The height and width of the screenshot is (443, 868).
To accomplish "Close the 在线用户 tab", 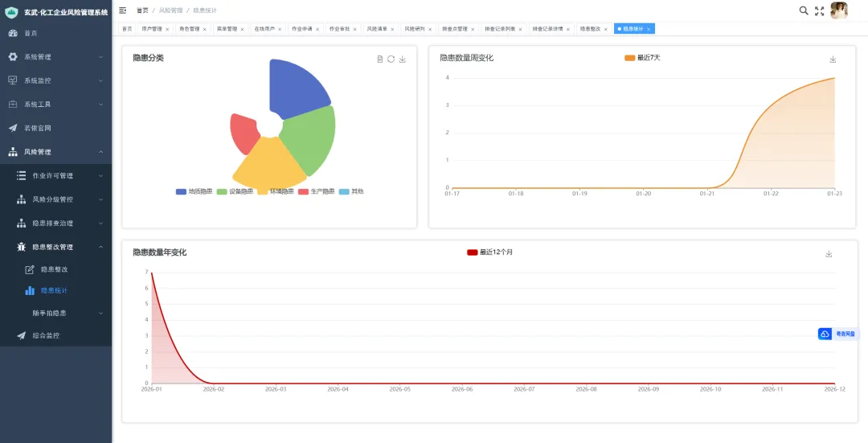I will point(280,30).
